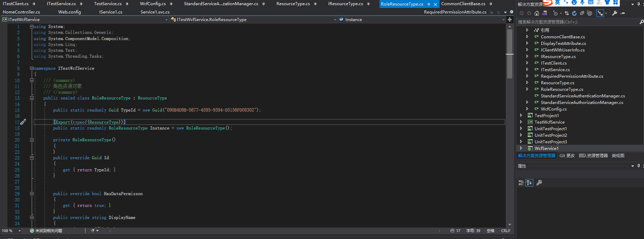Click Sogou IME logo icon

tap(548, 3)
